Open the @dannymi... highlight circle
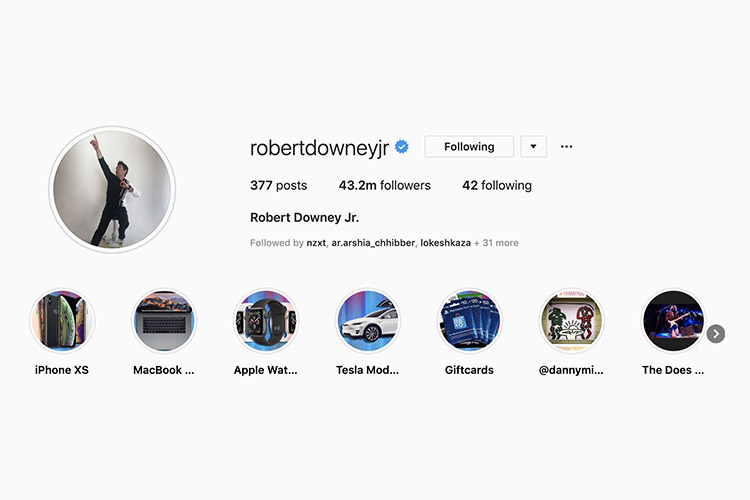 click(x=571, y=320)
